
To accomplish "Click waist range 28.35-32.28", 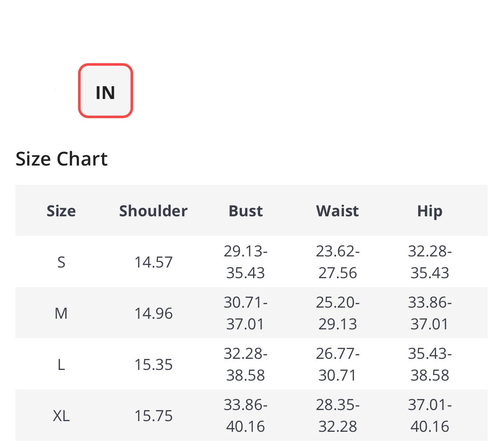I will tap(337, 416).
